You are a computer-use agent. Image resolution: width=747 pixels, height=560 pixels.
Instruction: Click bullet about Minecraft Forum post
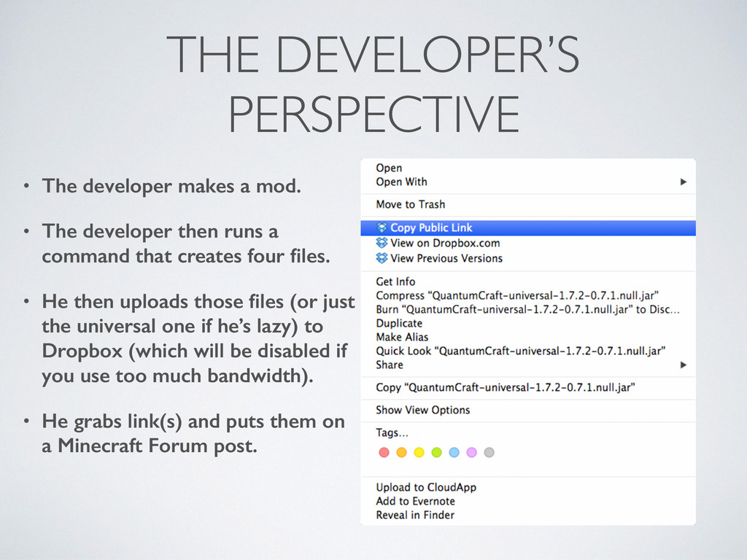pyautogui.click(x=193, y=434)
